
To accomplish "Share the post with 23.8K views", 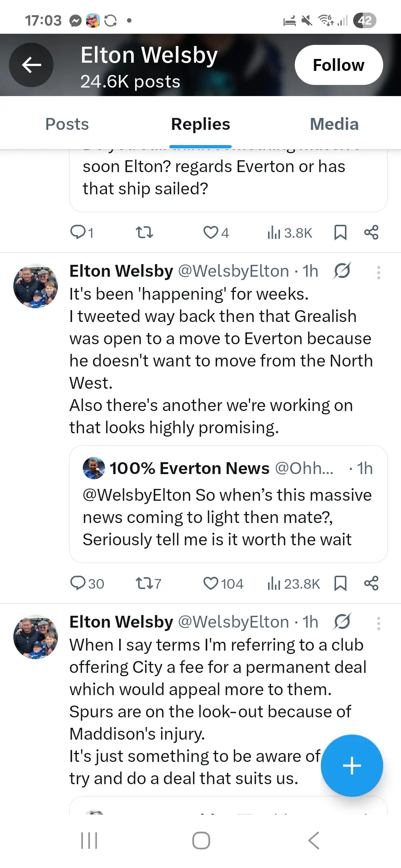I will click(x=371, y=583).
